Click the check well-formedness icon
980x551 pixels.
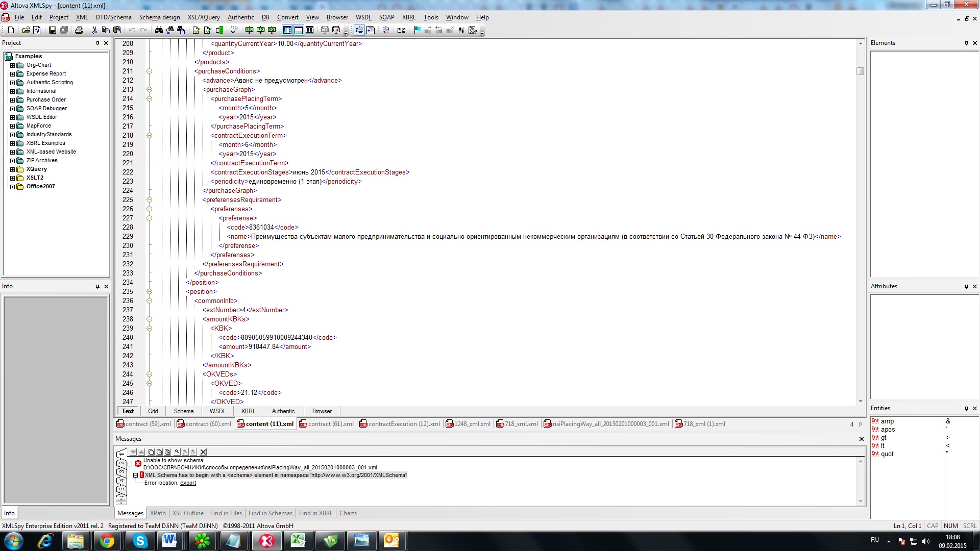tap(196, 30)
